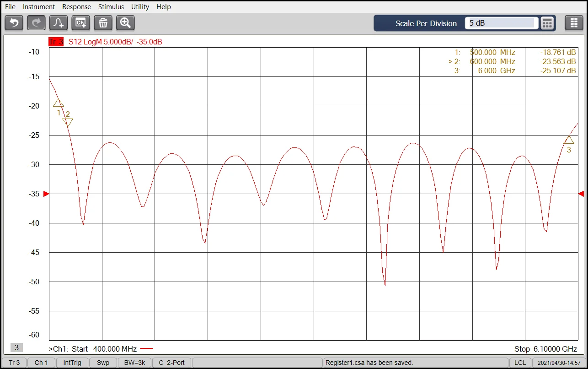588x369 pixels.
Task: Click the Redo arrow button
Action: (x=36, y=23)
